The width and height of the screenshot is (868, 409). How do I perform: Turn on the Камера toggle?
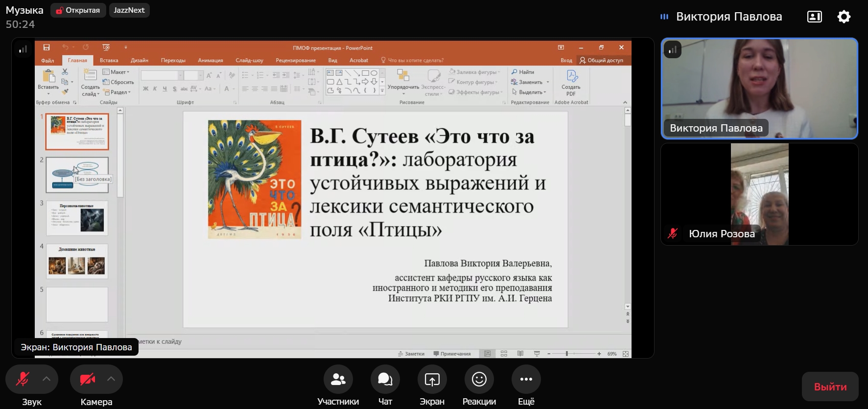88,379
